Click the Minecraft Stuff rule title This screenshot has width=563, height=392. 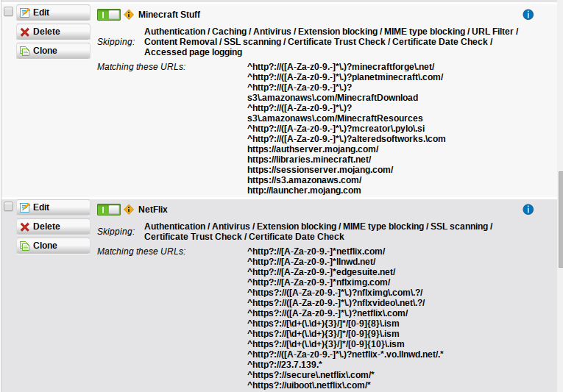tap(169, 15)
